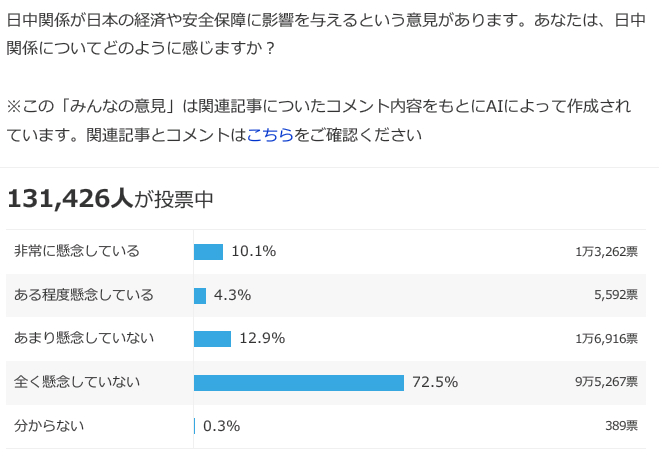
Task: Select the 分からない option label
Action: point(49,425)
